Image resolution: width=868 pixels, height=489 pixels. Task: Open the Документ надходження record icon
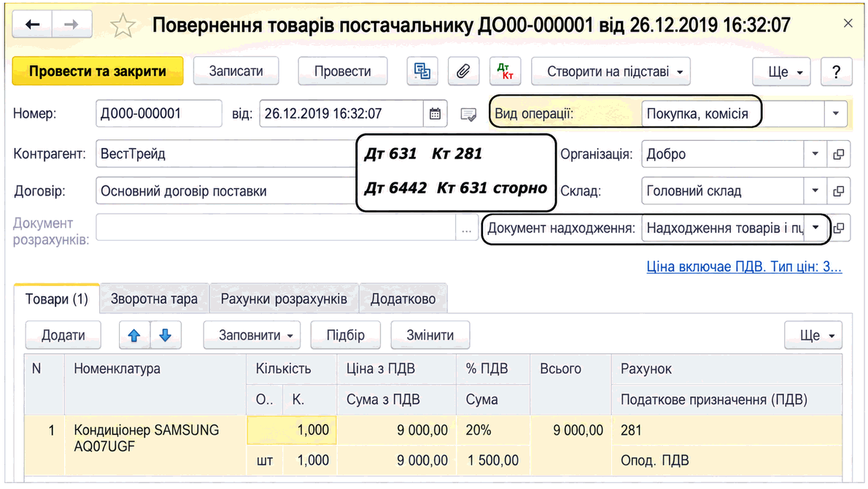click(x=840, y=228)
